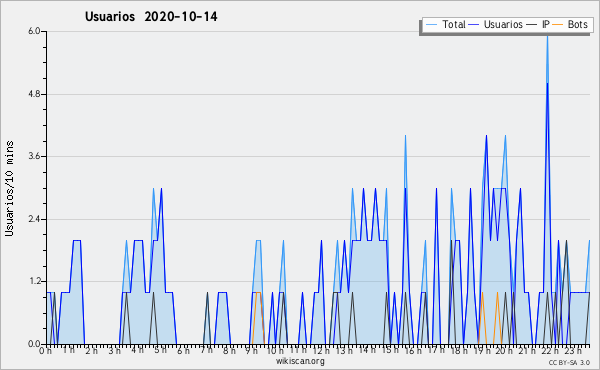
Task: Click the '12 h' x-axis label
Action: (x=321, y=351)
